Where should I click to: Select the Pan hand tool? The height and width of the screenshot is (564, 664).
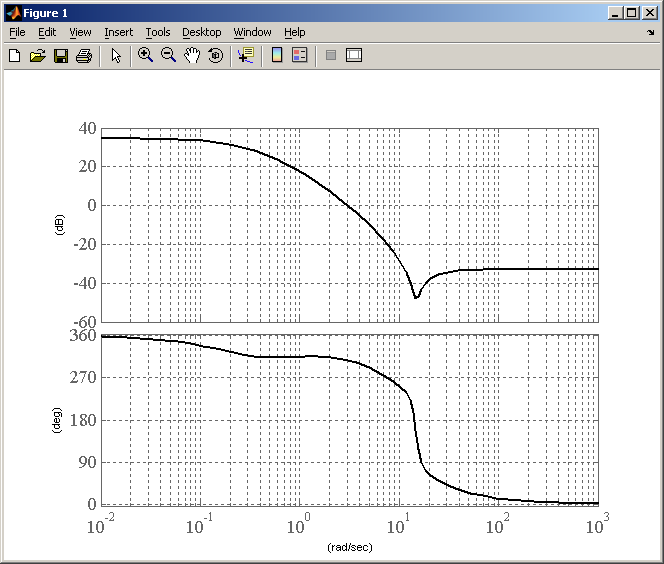(192, 55)
